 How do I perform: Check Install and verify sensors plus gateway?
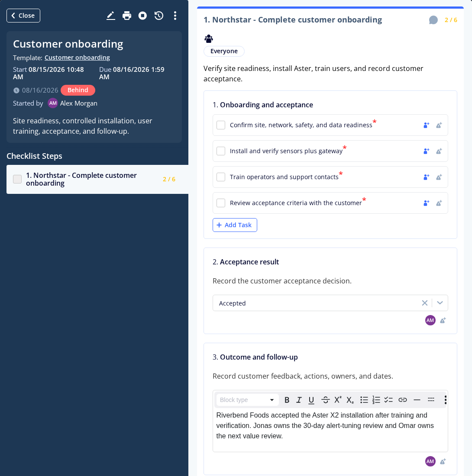point(221,151)
